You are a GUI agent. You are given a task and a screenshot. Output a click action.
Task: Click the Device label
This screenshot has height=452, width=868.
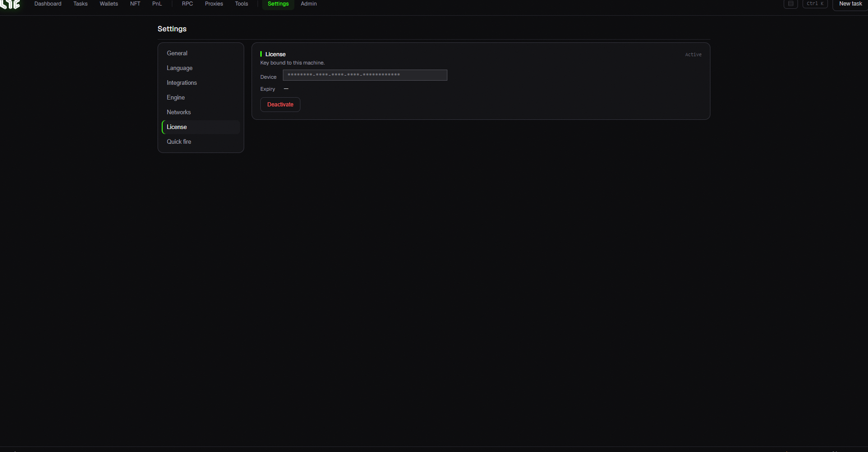(268, 77)
